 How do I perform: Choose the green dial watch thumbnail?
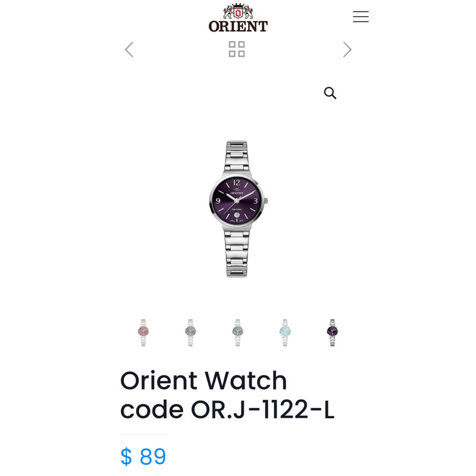[x=237, y=333]
